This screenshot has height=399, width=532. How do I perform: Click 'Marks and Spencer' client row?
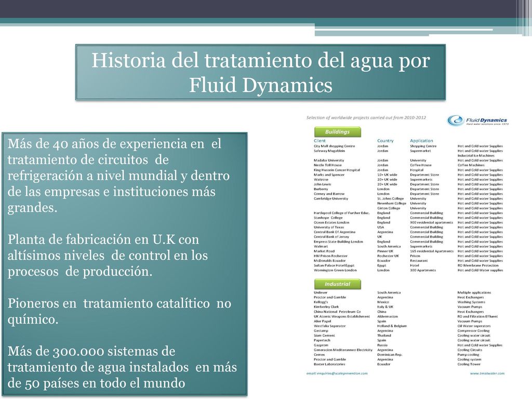pyautogui.click(x=329, y=175)
